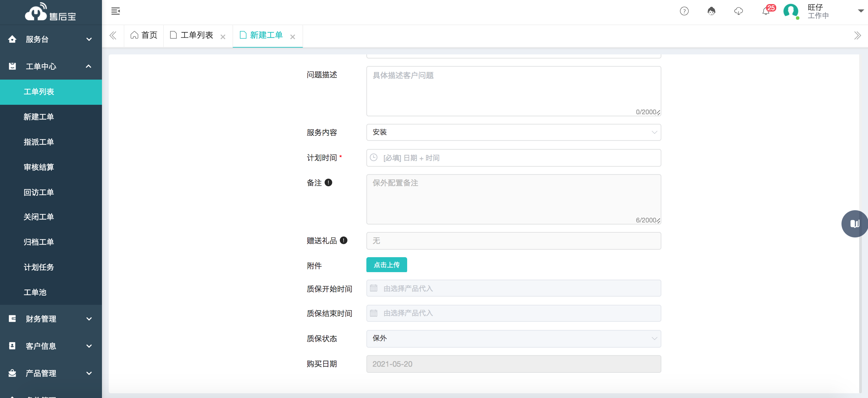This screenshot has width=868, height=398.
Task: Open the floating help book icon on the right
Action: (854, 223)
